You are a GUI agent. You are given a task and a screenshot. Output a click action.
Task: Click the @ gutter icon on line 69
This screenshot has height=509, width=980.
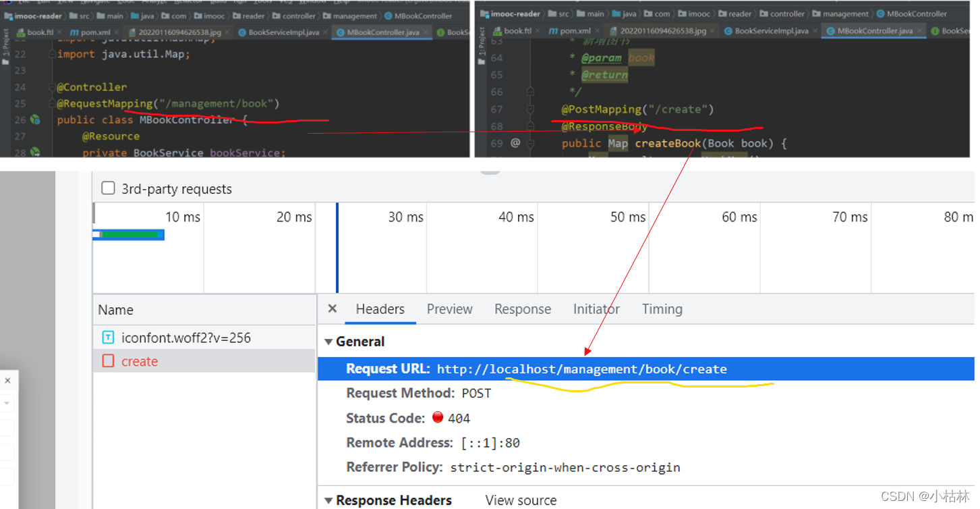coord(515,143)
